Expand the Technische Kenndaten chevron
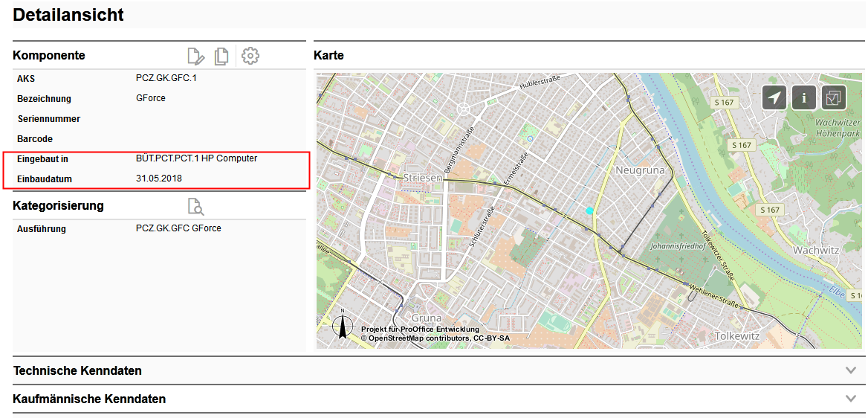The height and width of the screenshot is (418, 868). coord(851,370)
